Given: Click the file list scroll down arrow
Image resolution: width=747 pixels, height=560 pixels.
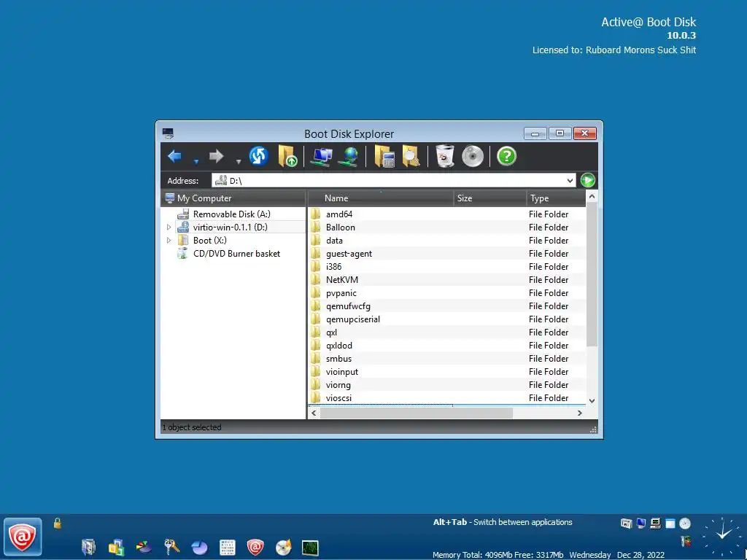Looking at the screenshot, I should [592, 401].
